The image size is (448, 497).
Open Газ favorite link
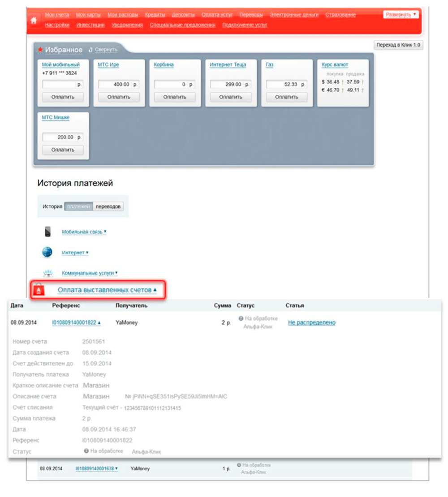coord(270,64)
